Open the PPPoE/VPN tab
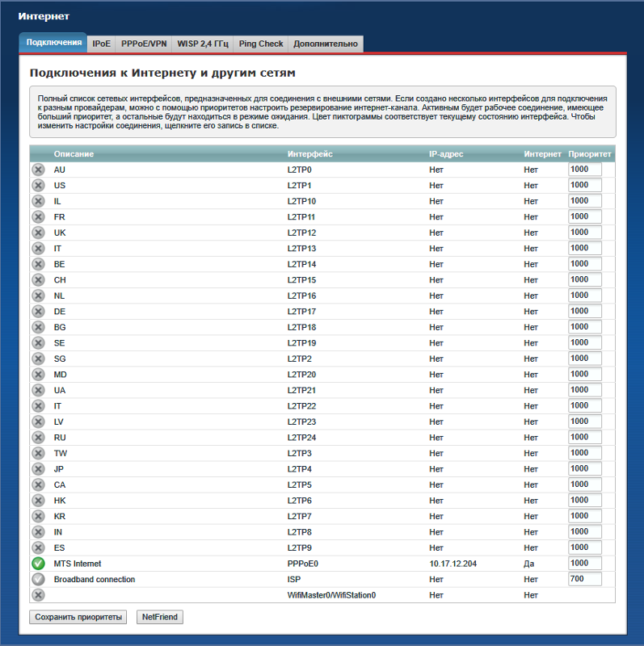 144,44
